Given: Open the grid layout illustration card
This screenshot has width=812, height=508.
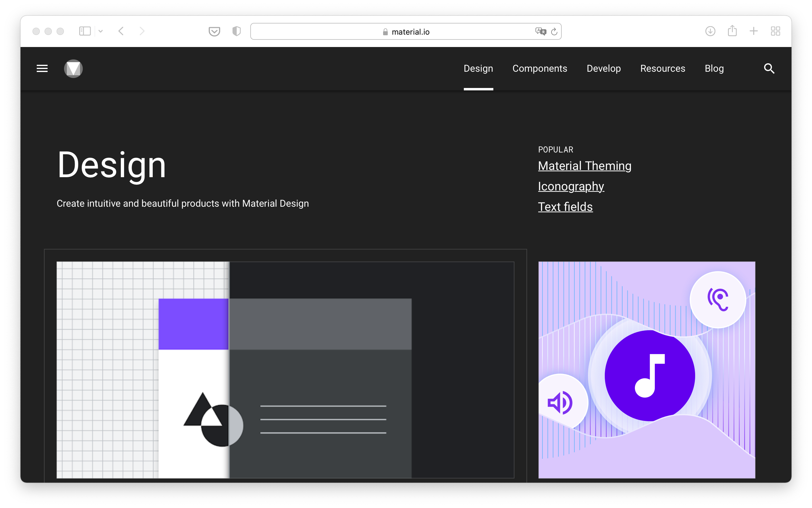Looking at the screenshot, I should (x=285, y=370).
